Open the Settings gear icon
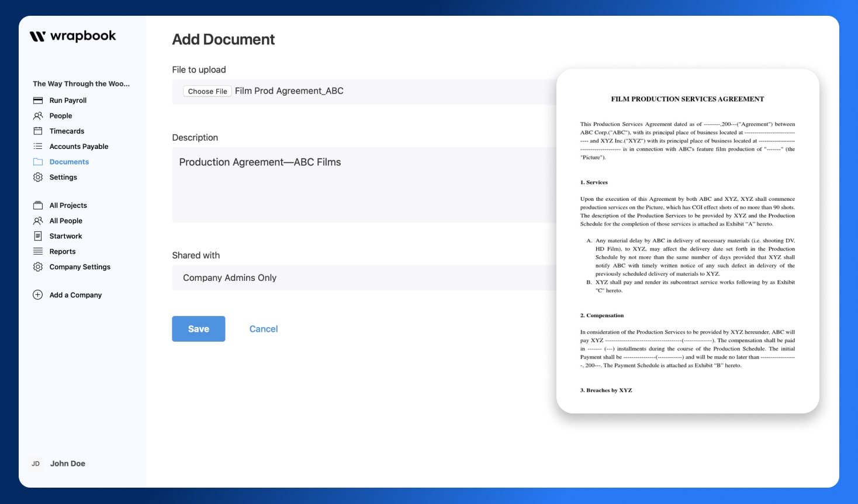This screenshot has height=504, width=858. [x=38, y=177]
